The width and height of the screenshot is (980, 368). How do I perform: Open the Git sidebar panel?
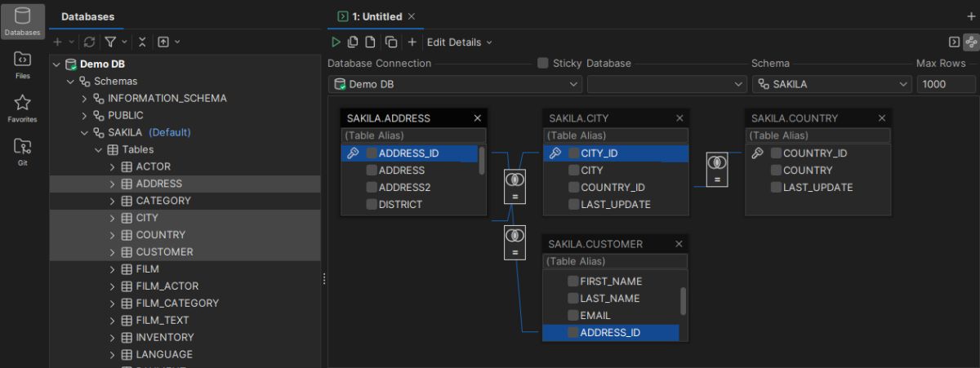tap(23, 152)
